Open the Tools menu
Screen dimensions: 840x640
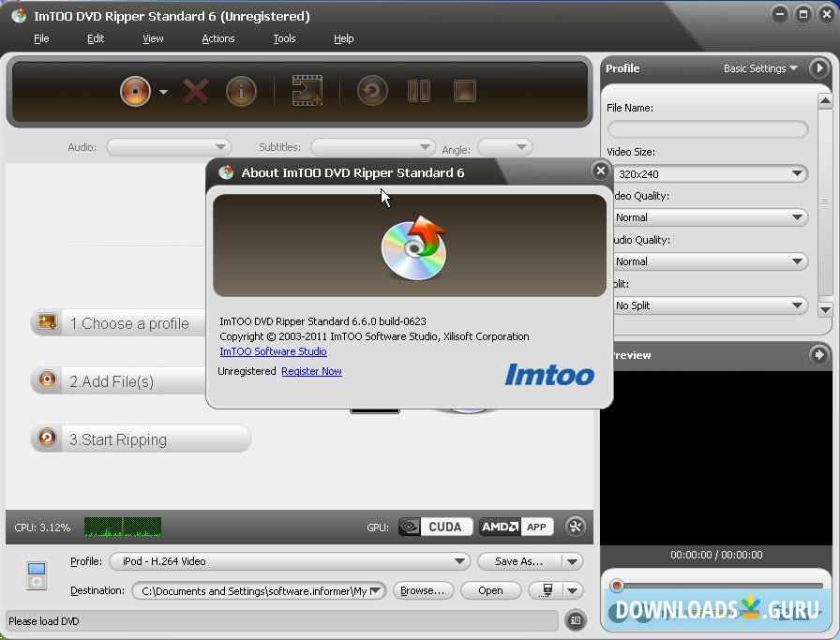click(284, 38)
